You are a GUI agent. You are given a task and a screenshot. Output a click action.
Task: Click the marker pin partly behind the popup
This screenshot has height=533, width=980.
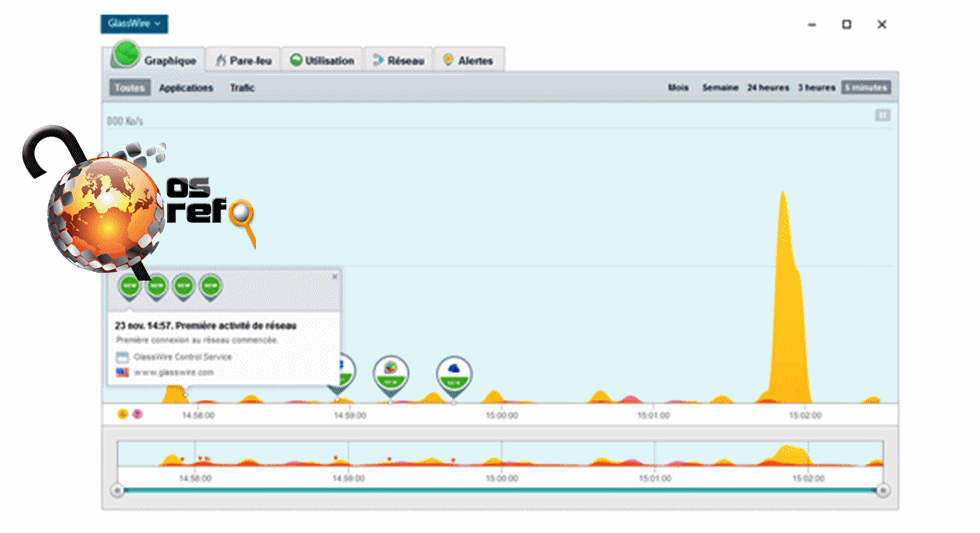click(x=347, y=375)
